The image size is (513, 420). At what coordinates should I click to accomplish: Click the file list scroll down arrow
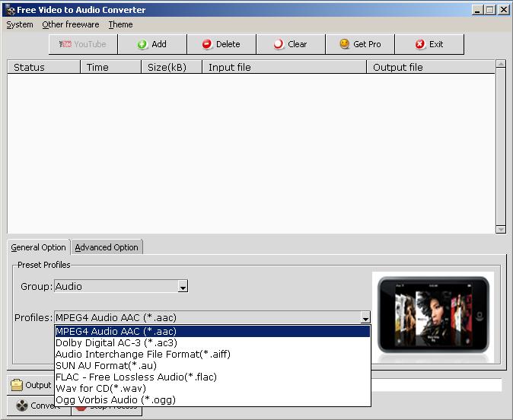pos(501,229)
